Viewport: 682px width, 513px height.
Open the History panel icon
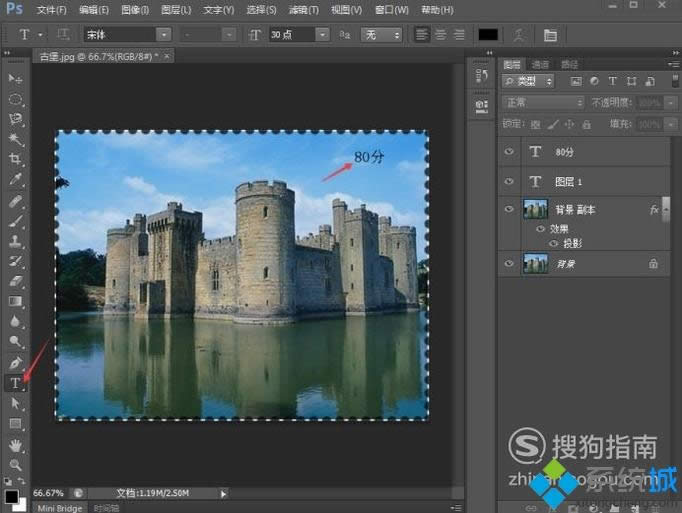pyautogui.click(x=481, y=76)
